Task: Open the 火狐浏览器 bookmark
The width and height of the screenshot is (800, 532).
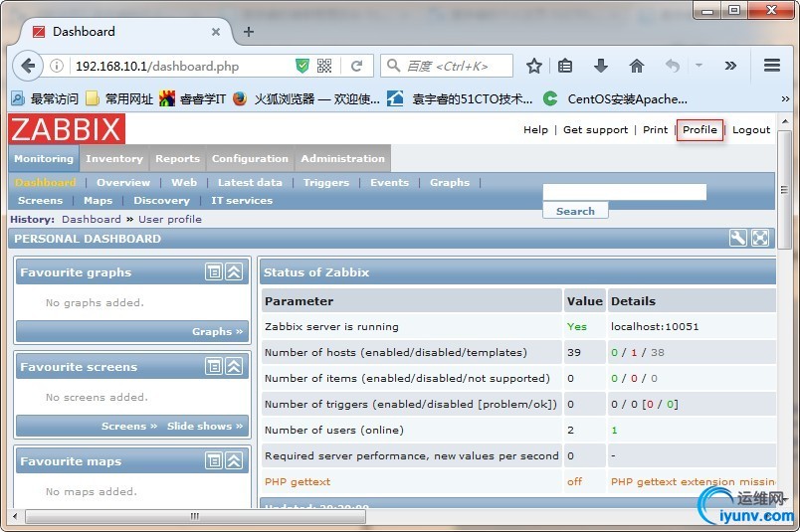Action: (306, 99)
